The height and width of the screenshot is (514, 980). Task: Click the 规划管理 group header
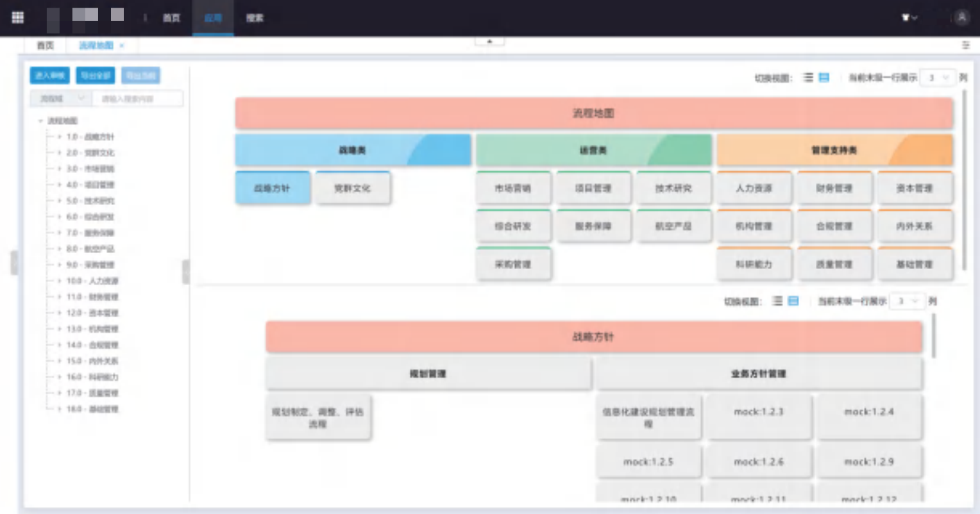click(428, 374)
